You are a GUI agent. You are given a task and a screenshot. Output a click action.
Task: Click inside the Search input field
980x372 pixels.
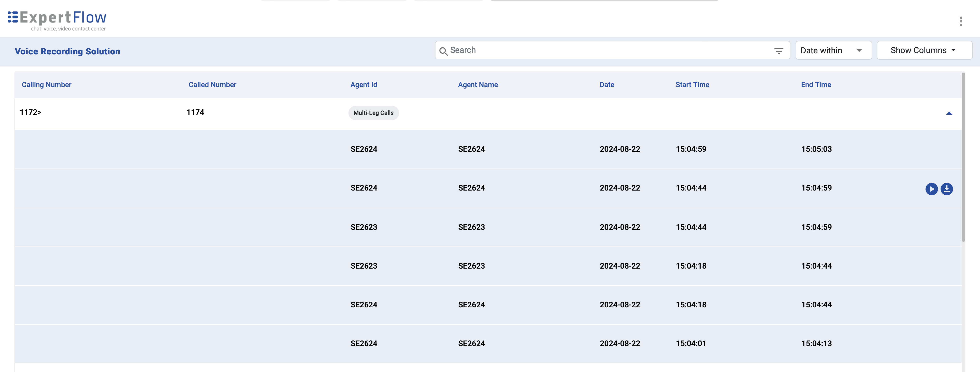(571, 50)
